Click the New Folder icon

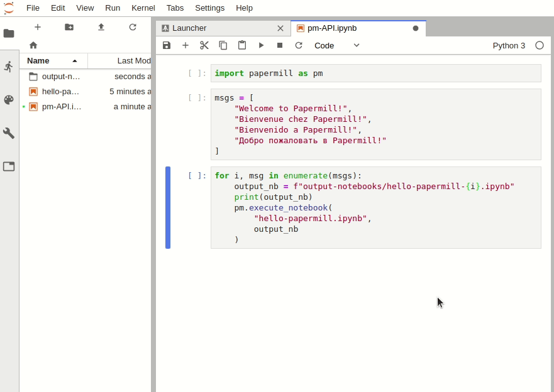[x=69, y=27]
